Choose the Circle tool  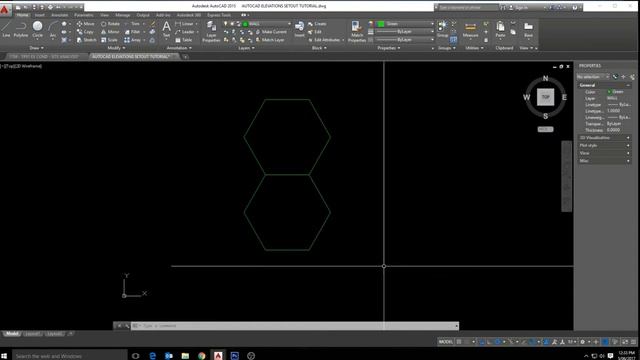[x=38, y=29]
